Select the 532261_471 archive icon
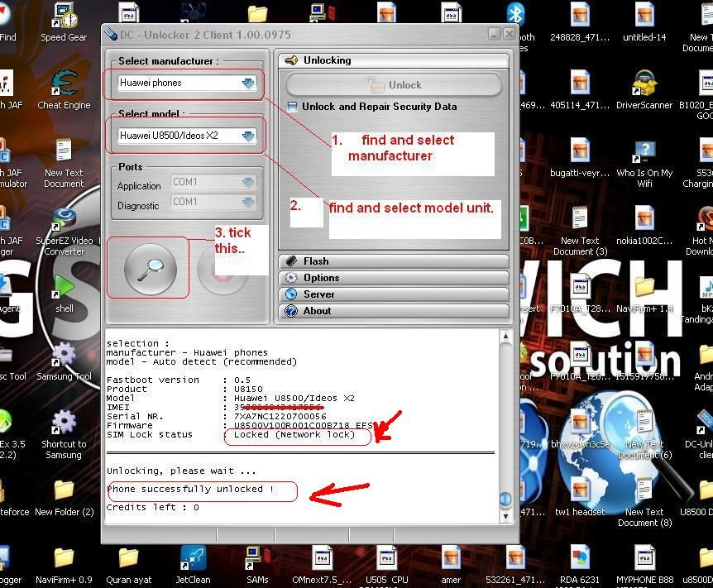713x588 pixels. point(515,566)
